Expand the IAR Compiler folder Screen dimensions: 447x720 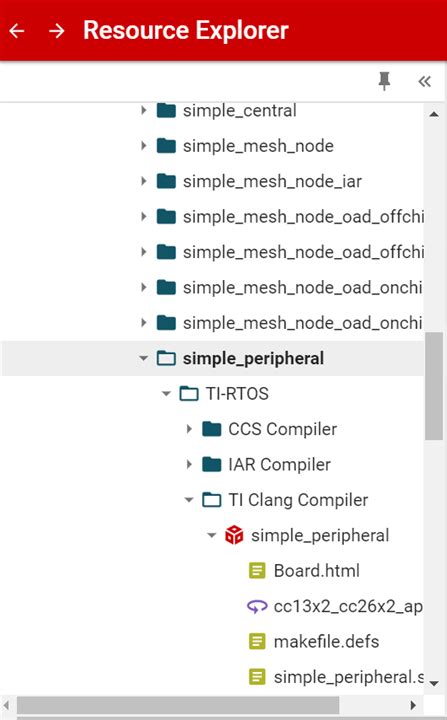click(189, 464)
